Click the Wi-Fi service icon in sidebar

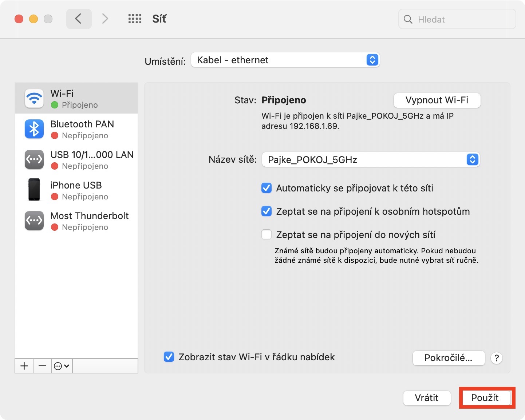(34, 99)
